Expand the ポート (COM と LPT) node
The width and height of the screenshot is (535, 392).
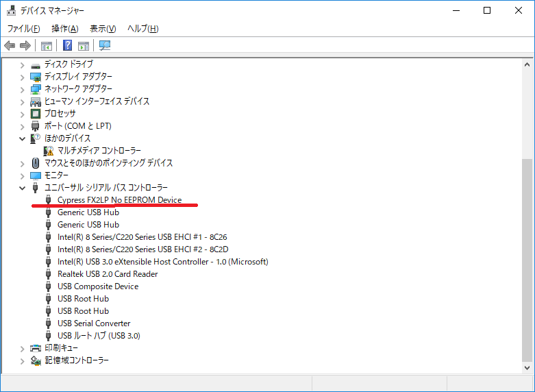tap(22, 126)
